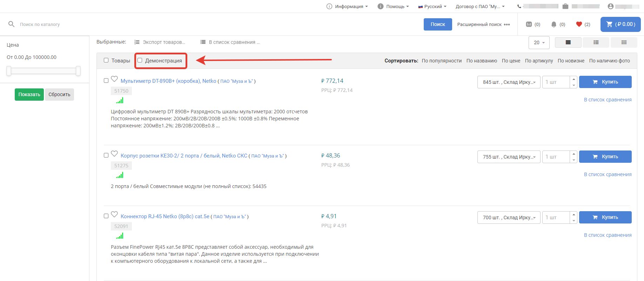
Task: Open warehouse dropdown showing 845 шт.
Action: click(509, 82)
